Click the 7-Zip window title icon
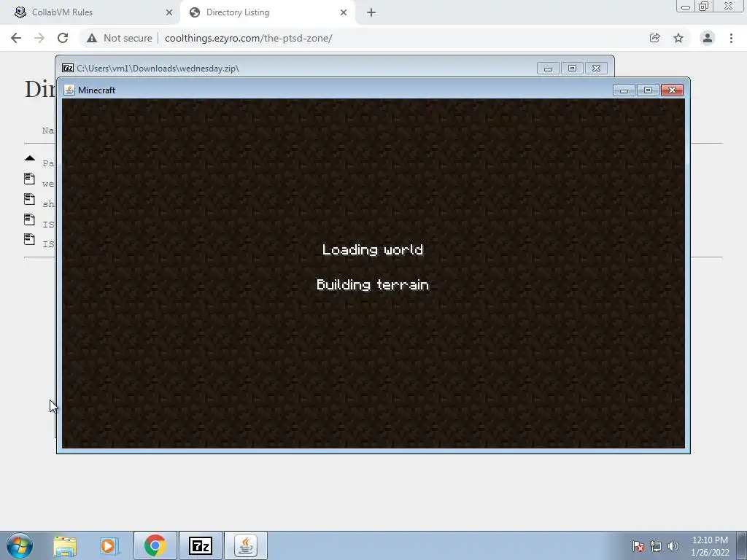This screenshot has height=560, width=747. tap(68, 68)
